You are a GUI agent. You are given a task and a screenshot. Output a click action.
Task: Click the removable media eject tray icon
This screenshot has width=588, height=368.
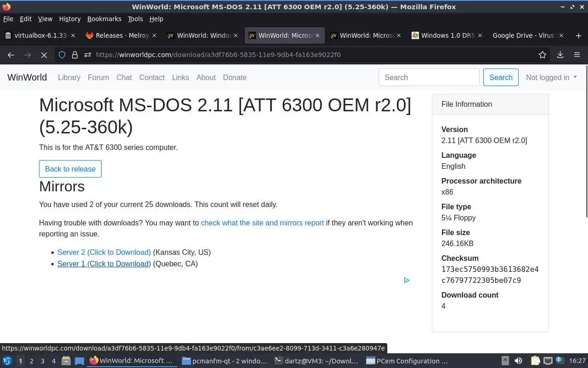coord(505,361)
